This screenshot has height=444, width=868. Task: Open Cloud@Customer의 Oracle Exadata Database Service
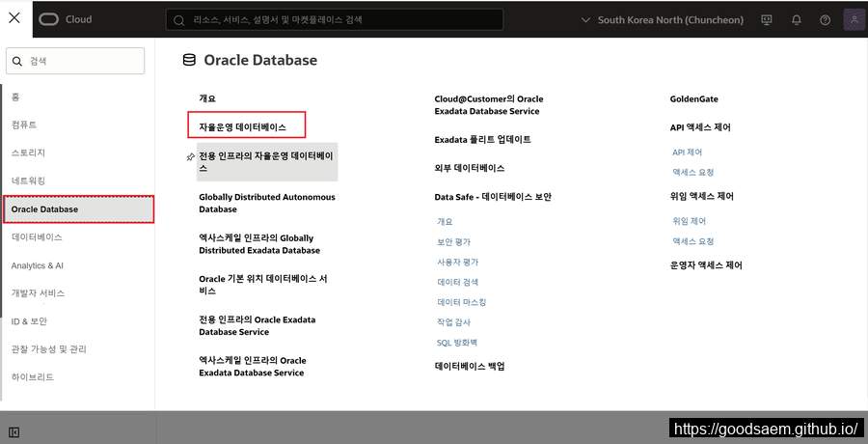[489, 105]
